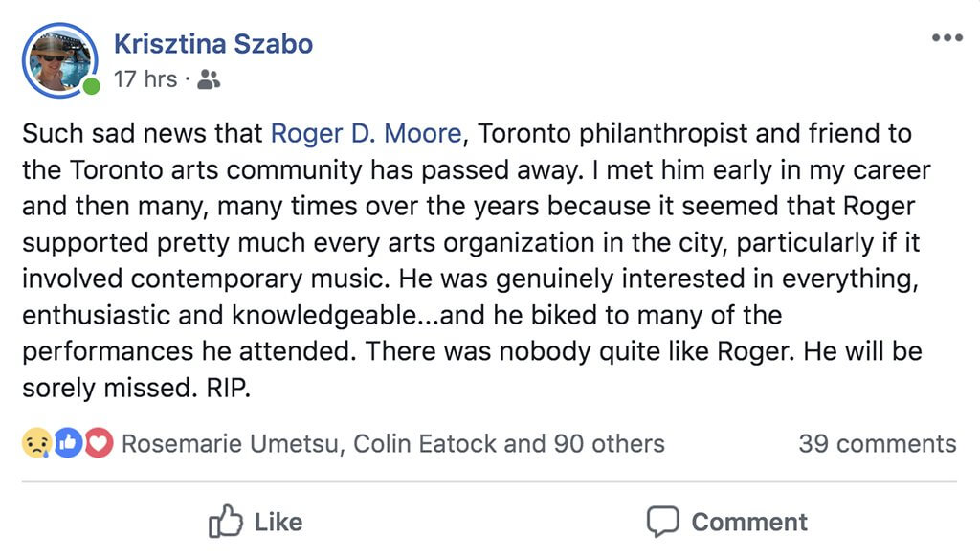Open Rosemarie Umetsu's name in reactions
This screenshot has height=558, width=980.
tap(233, 444)
